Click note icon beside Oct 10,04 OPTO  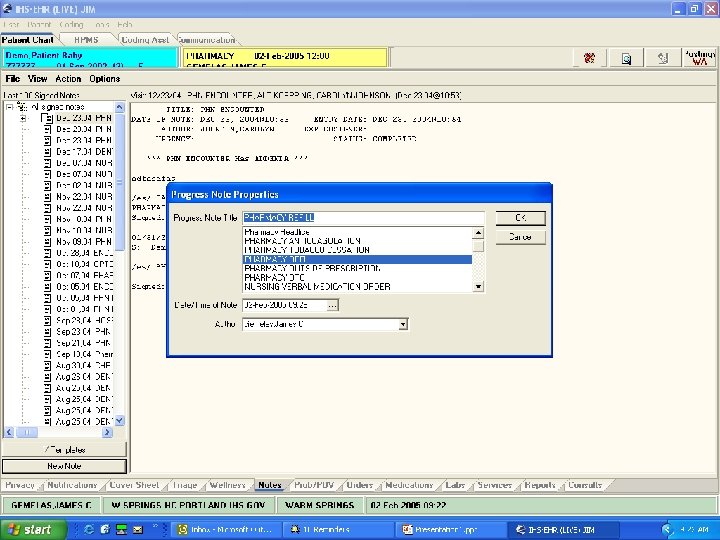pyautogui.click(x=47, y=264)
